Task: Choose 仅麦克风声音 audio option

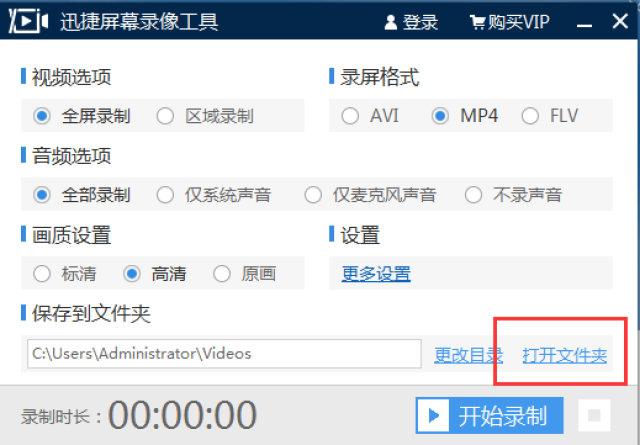Action: click(x=313, y=195)
